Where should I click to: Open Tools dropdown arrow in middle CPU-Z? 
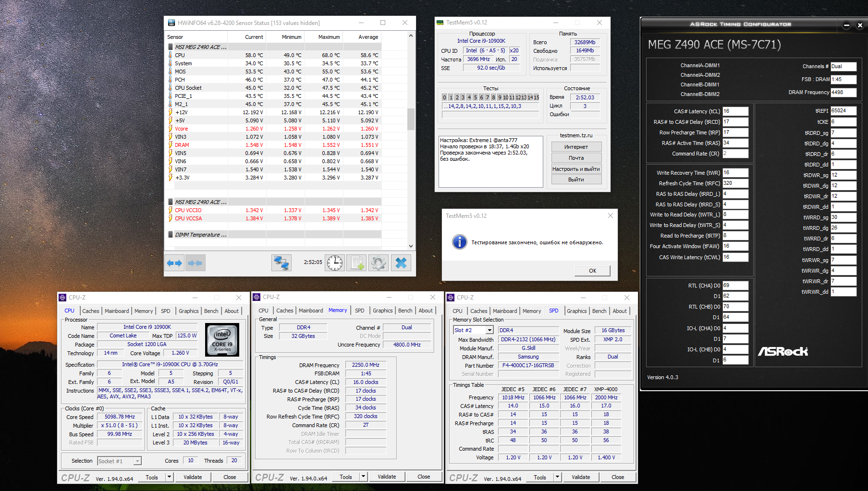point(363,477)
